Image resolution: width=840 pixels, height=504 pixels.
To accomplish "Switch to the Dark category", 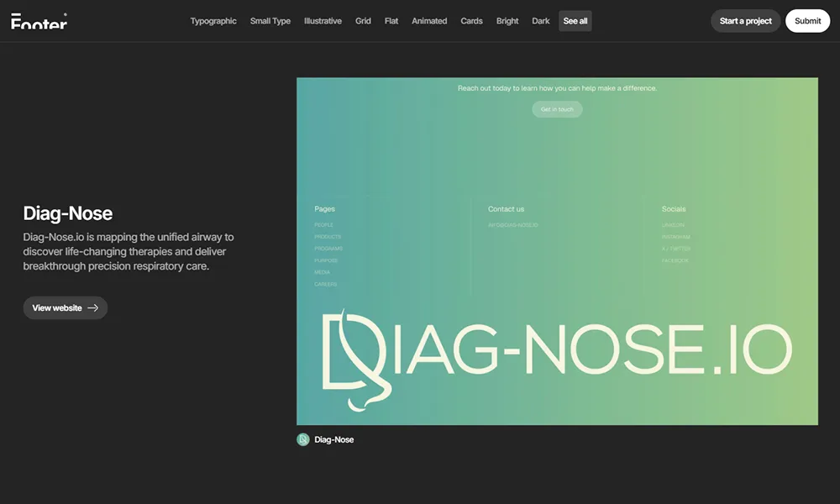I will click(x=541, y=21).
